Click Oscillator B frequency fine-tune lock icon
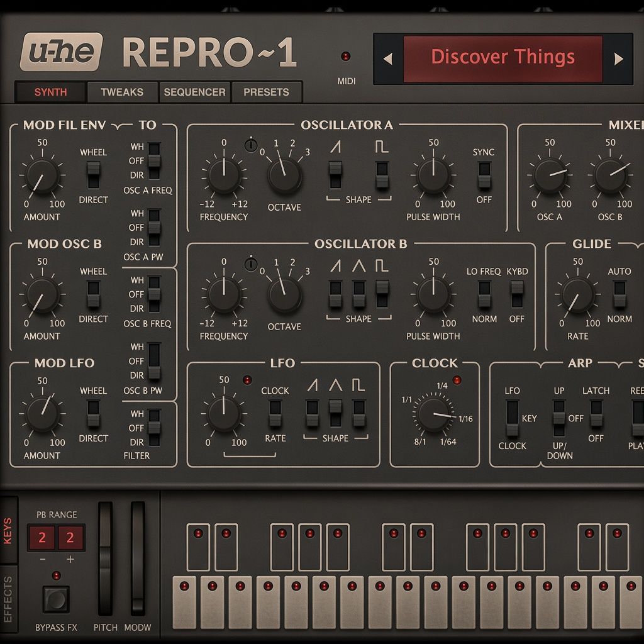 click(x=251, y=264)
